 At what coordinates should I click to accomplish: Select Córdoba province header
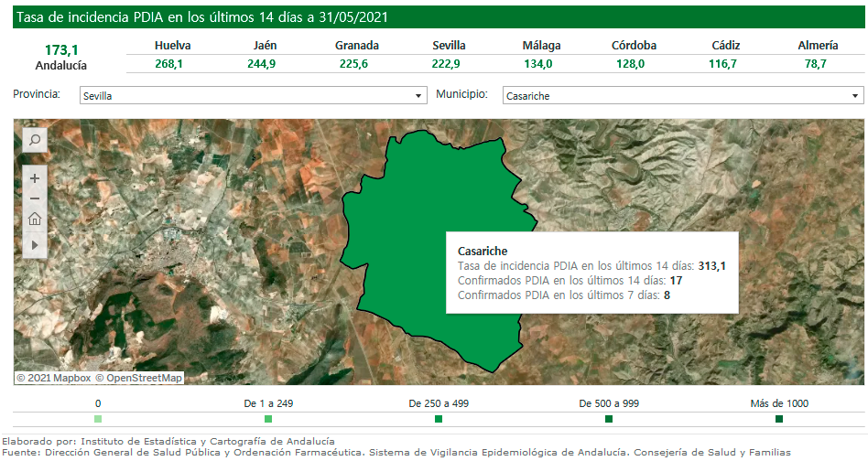coord(634,45)
